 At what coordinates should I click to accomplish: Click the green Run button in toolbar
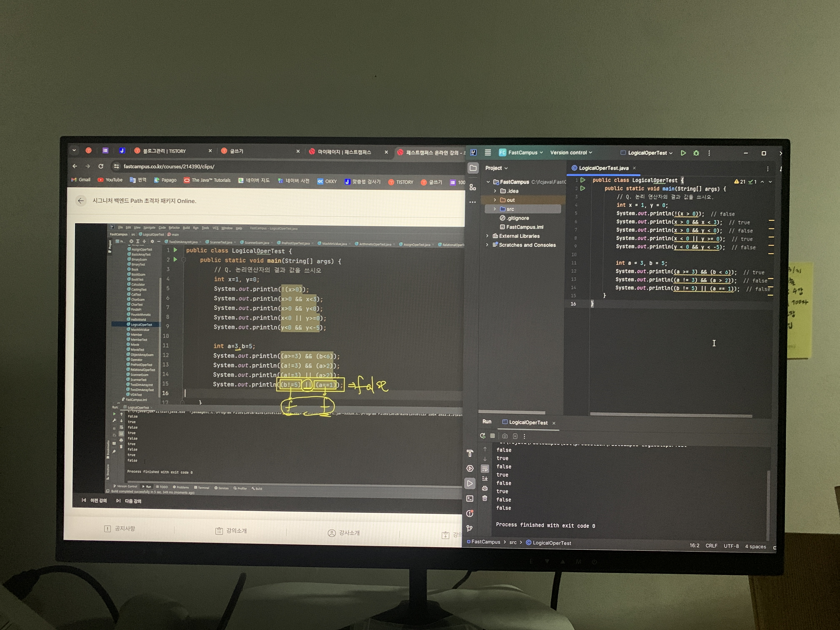click(x=683, y=153)
